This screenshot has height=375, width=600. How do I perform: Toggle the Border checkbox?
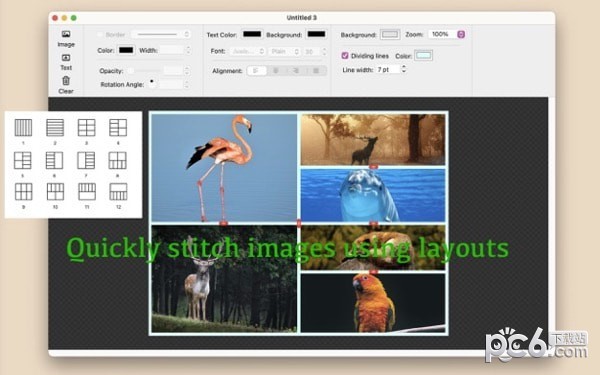point(100,35)
